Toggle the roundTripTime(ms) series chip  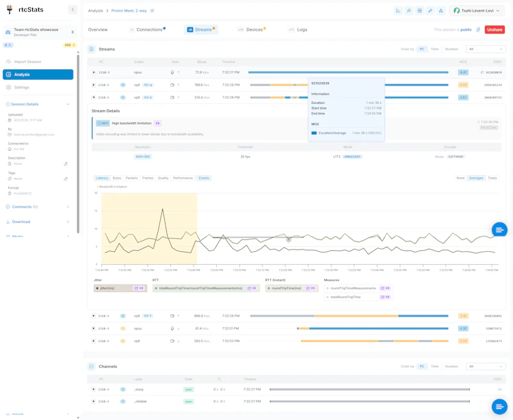pos(292,288)
